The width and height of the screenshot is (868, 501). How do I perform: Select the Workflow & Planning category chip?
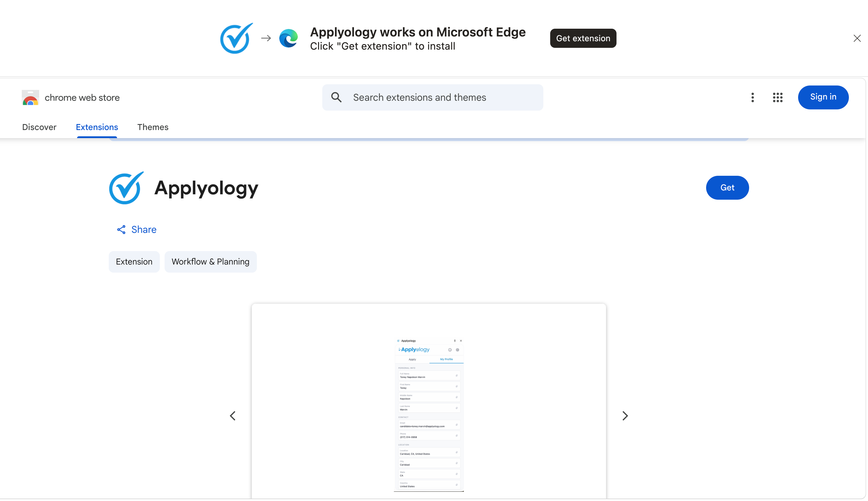coord(210,262)
